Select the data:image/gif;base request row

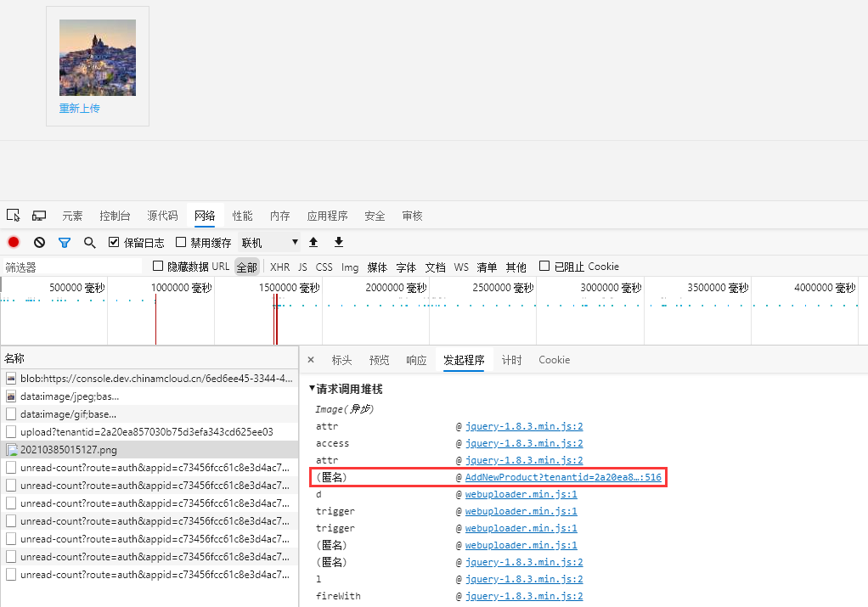(x=149, y=414)
